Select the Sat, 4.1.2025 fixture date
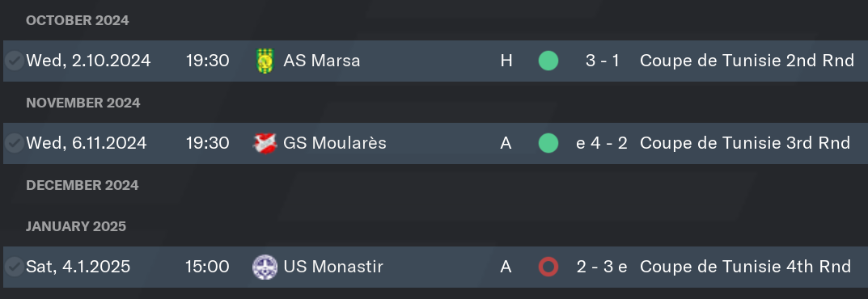Image resolution: width=868 pixels, height=299 pixels. coord(78,267)
